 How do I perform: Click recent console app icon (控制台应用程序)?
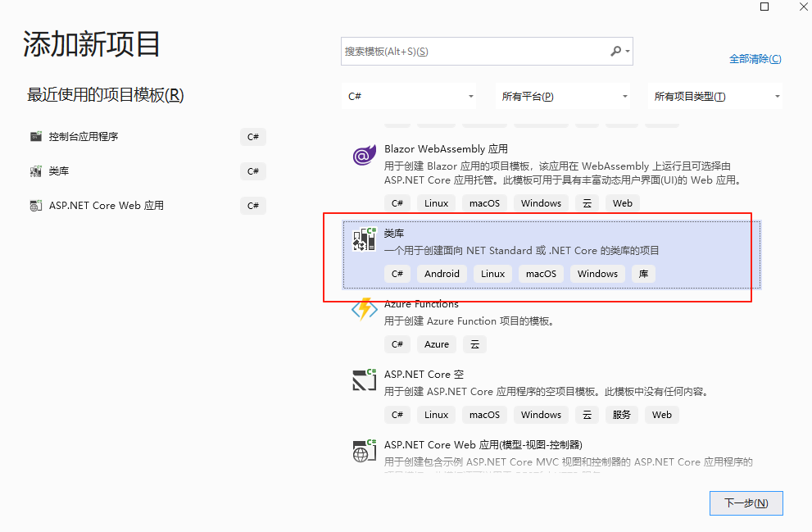[36, 137]
